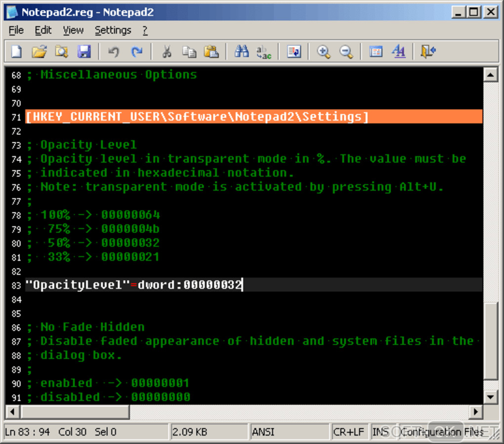
Task: Click the "Ln 83 : 94" status bar entry
Action: click(27, 432)
